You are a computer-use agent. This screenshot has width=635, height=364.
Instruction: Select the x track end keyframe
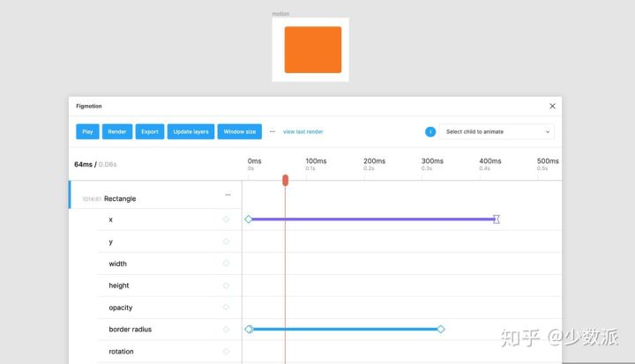click(496, 219)
